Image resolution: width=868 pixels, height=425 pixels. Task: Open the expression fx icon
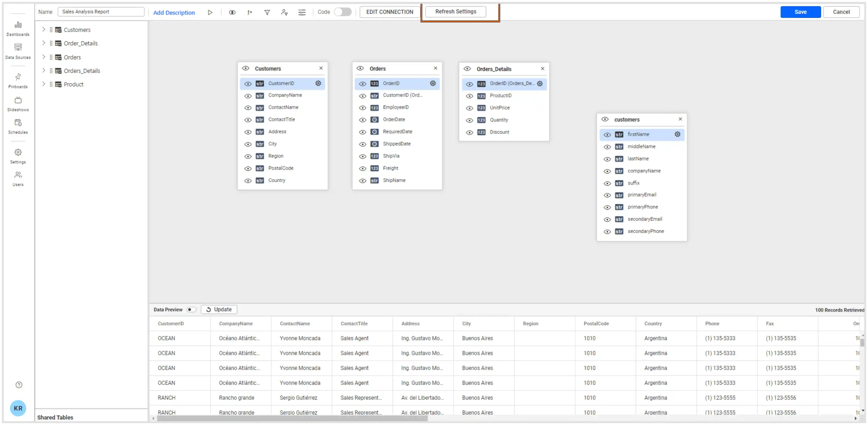point(250,12)
